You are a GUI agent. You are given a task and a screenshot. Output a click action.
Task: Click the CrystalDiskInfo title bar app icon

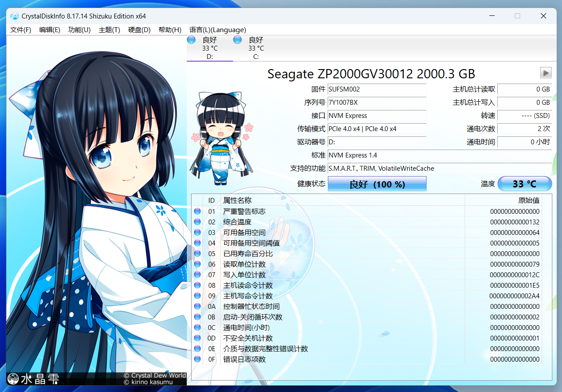[x=14, y=16]
